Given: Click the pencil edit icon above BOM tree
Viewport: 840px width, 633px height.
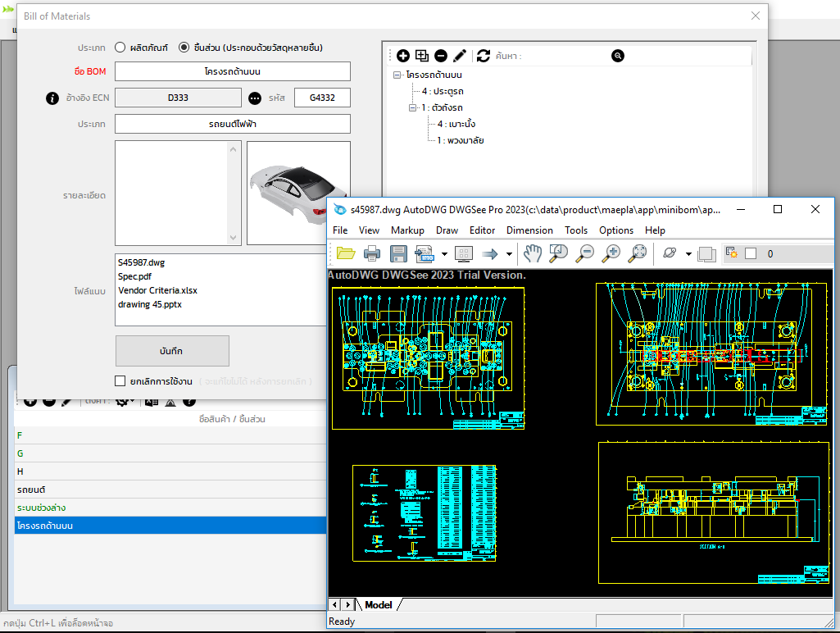Looking at the screenshot, I should pyautogui.click(x=460, y=56).
